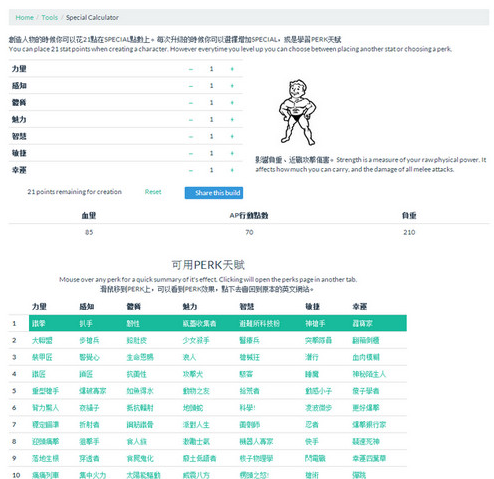The image size is (494, 479).
Task: Open the 瓶蓋收集者 perk in level 1 row
Action: coord(199,323)
